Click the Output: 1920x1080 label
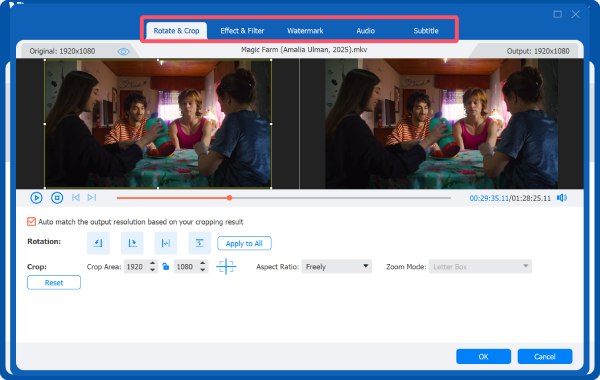Image resolution: width=600 pixels, height=380 pixels. (538, 51)
